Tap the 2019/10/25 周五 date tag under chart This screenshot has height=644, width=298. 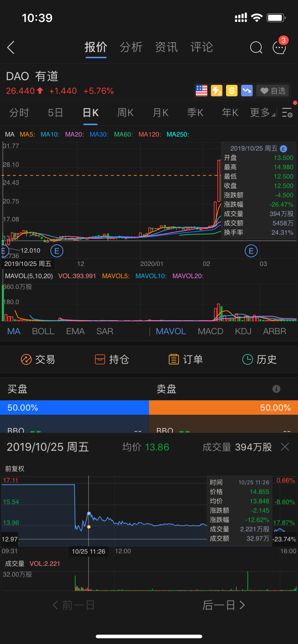[x=28, y=264]
